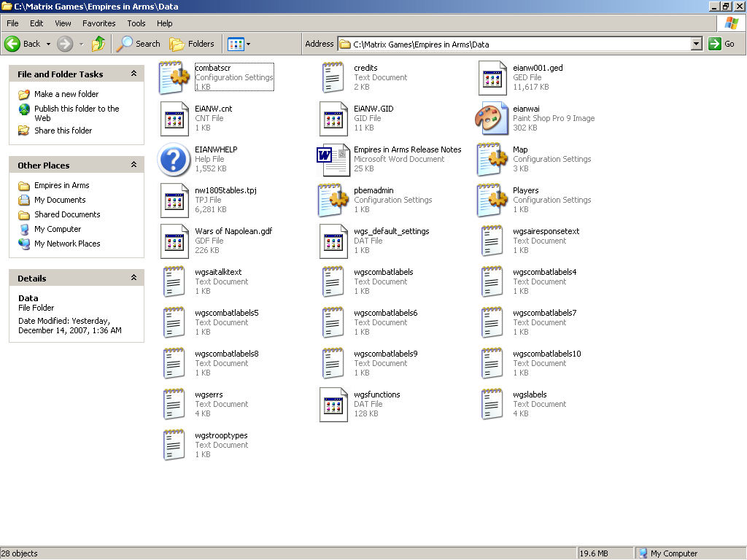Image resolution: width=747 pixels, height=560 pixels.
Task: Click Publish this folder to the Web
Action: pyautogui.click(x=77, y=113)
